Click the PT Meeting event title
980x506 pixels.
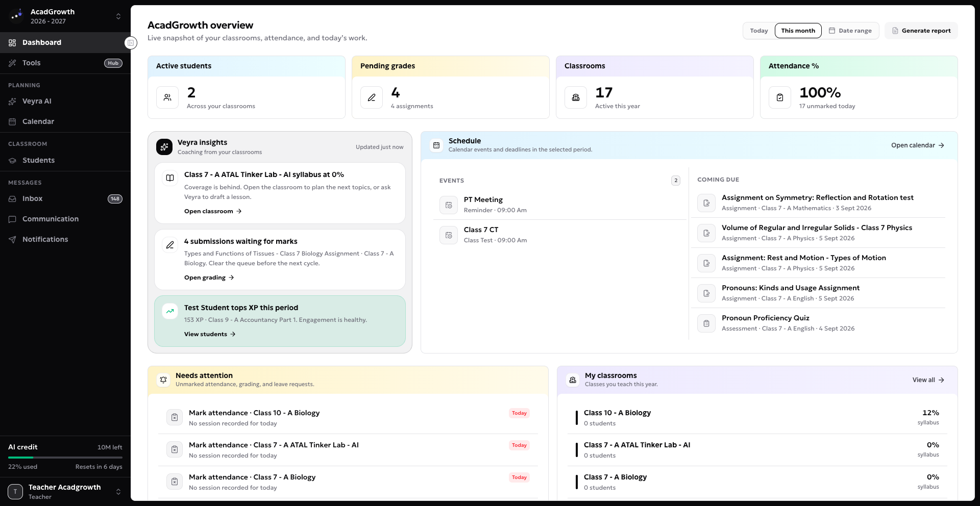[483, 199]
